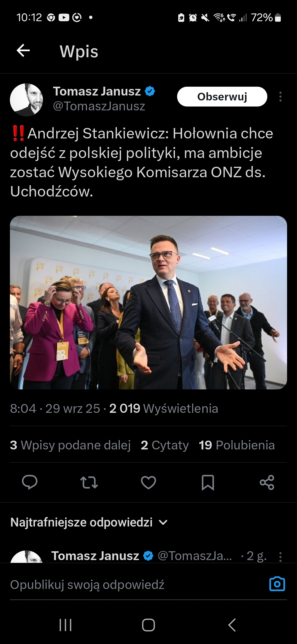Open the three-dot menu beside Obserwuj

(x=280, y=97)
